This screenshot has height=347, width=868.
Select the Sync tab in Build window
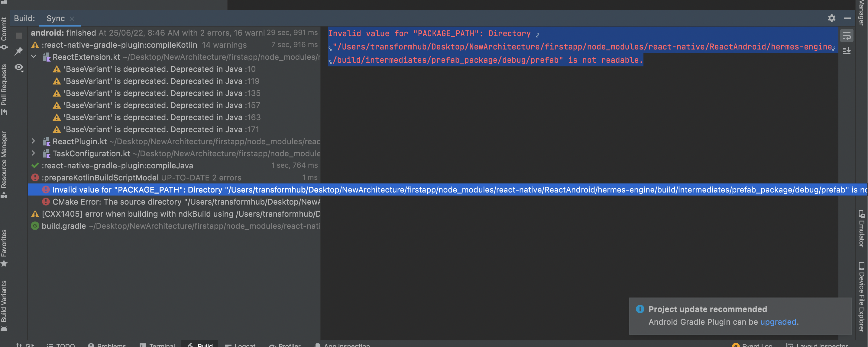pyautogui.click(x=56, y=18)
